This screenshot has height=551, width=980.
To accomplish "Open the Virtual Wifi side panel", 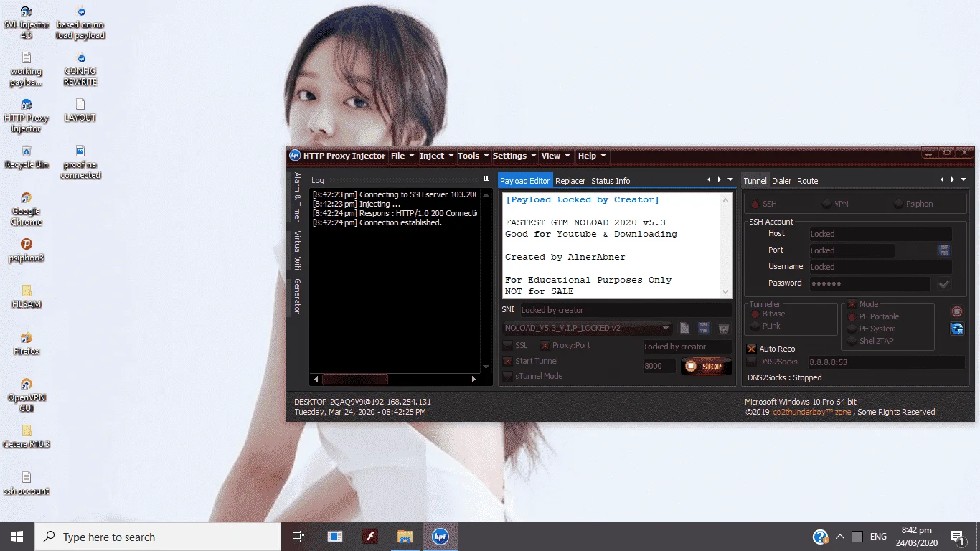I will 297,250.
